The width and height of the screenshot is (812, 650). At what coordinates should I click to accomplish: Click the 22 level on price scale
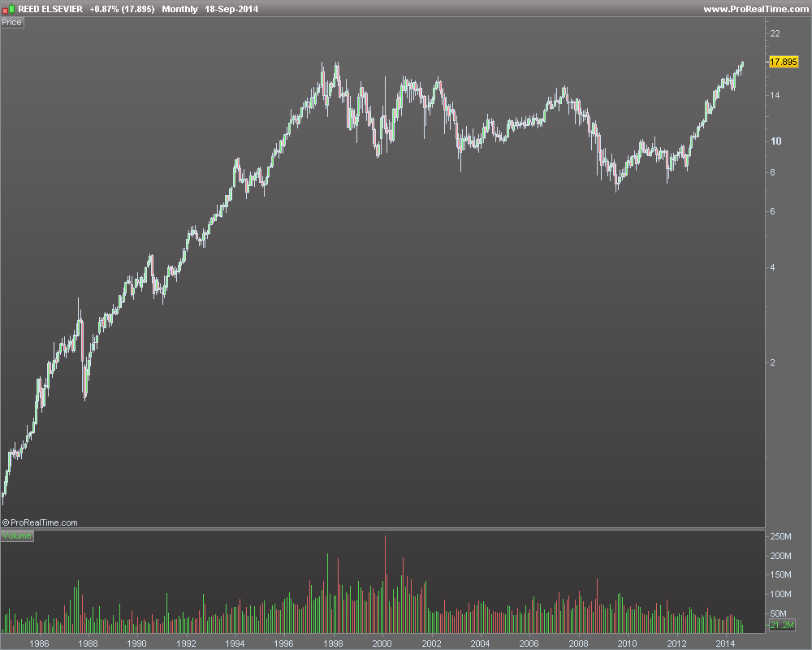[x=775, y=33]
